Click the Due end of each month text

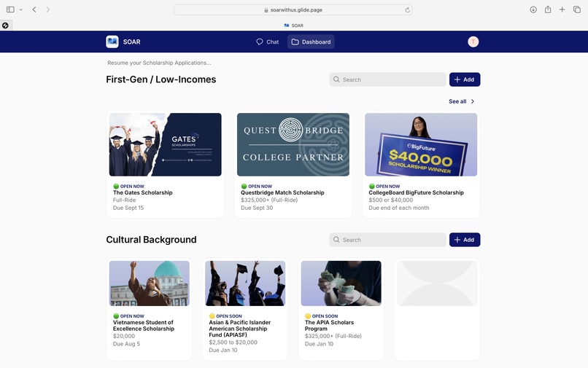pyautogui.click(x=399, y=208)
